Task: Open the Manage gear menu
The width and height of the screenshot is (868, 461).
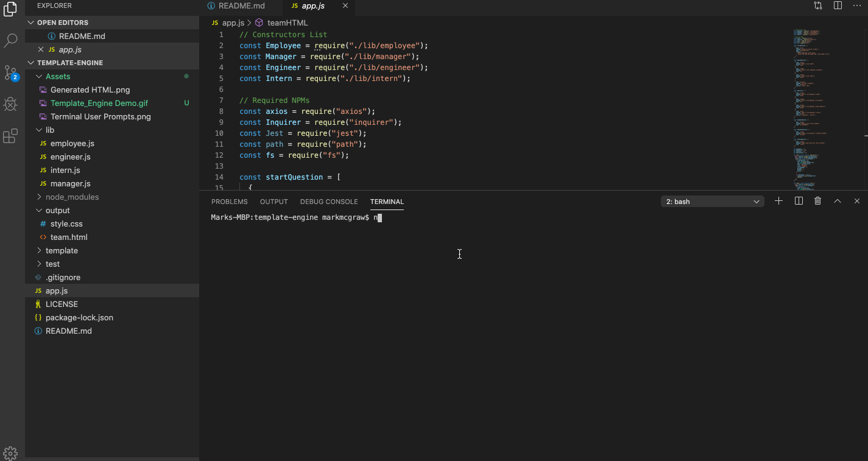Action: pyautogui.click(x=10, y=452)
